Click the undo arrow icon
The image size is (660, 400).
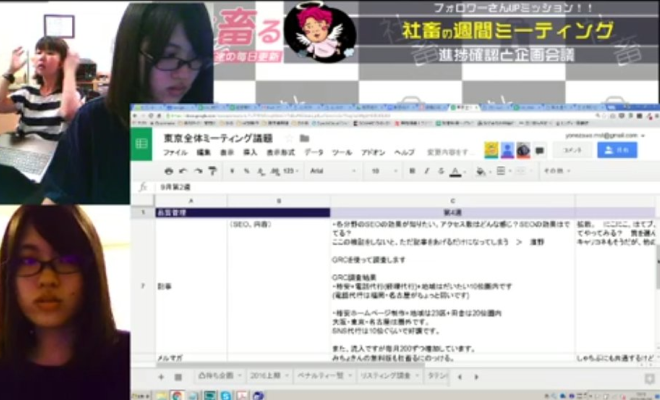(x=184, y=171)
